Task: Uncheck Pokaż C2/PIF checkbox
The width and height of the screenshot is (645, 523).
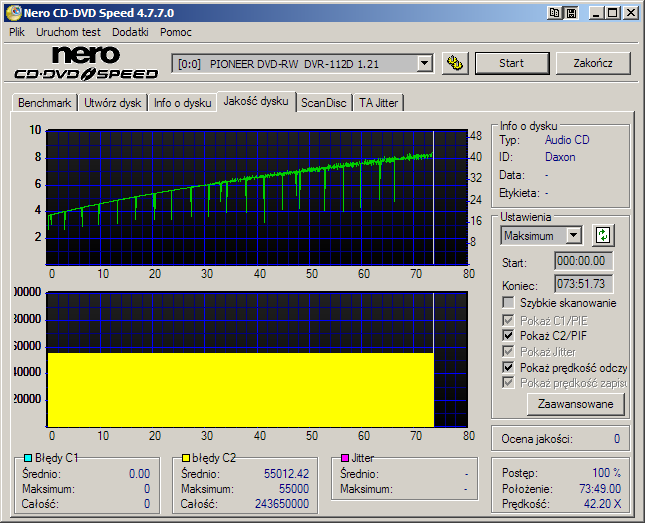Action: point(508,335)
